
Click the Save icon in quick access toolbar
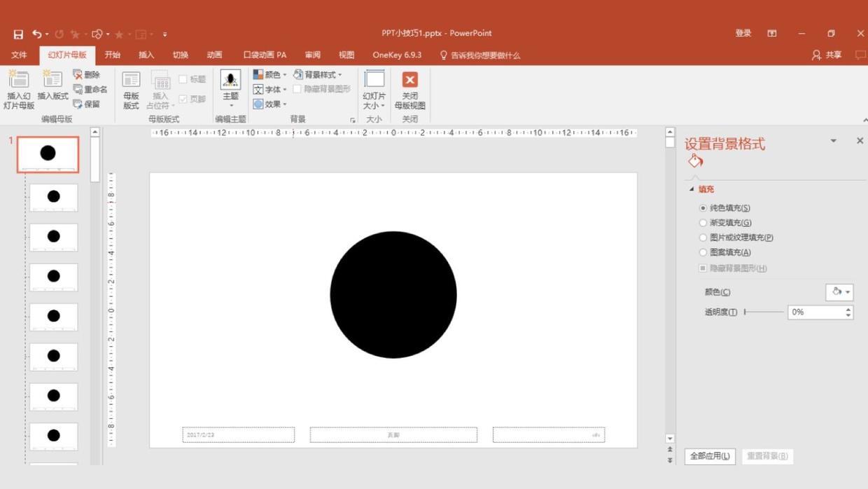[x=18, y=34]
